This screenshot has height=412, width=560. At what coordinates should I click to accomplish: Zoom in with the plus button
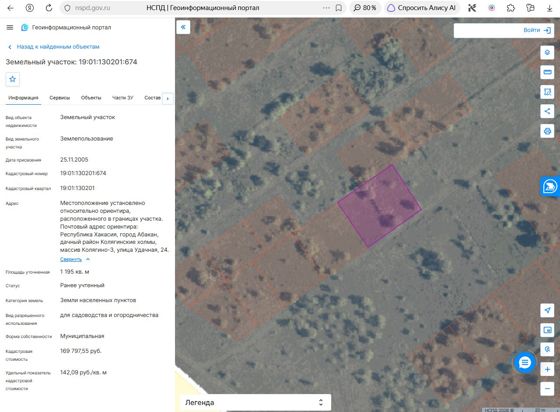[547, 369]
